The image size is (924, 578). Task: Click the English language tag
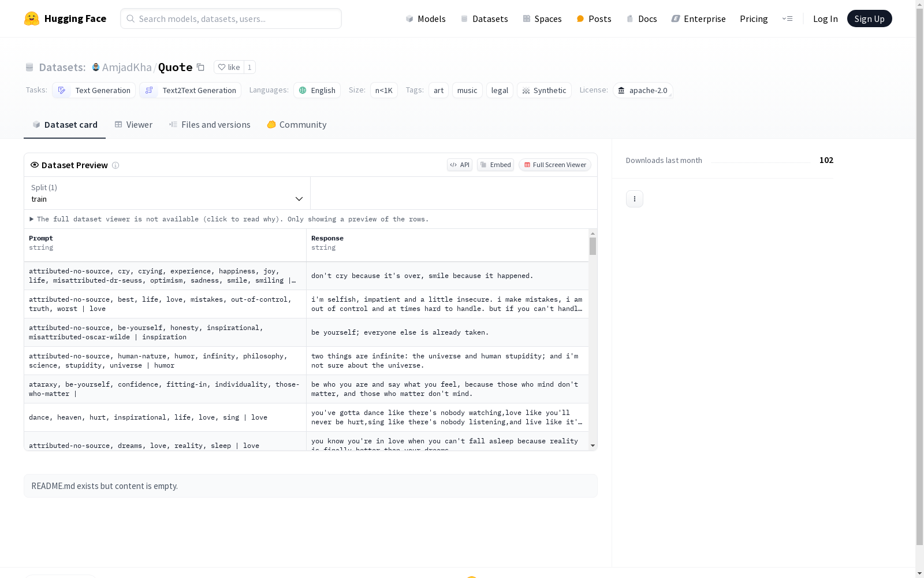pyautogui.click(x=317, y=90)
